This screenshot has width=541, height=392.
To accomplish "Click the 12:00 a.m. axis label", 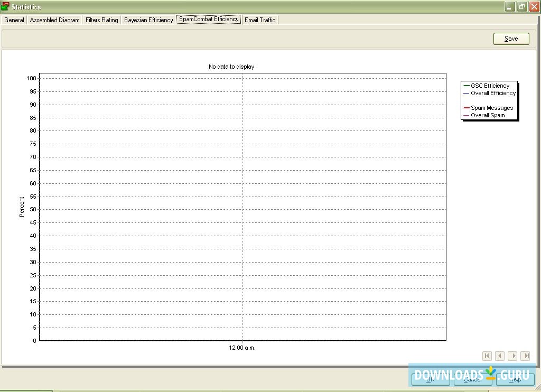I will pos(242,348).
